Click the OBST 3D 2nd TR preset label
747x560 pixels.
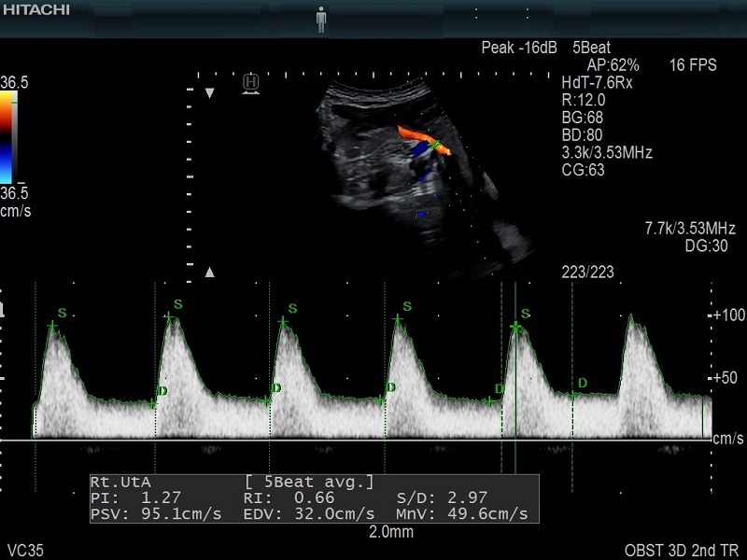click(x=681, y=549)
